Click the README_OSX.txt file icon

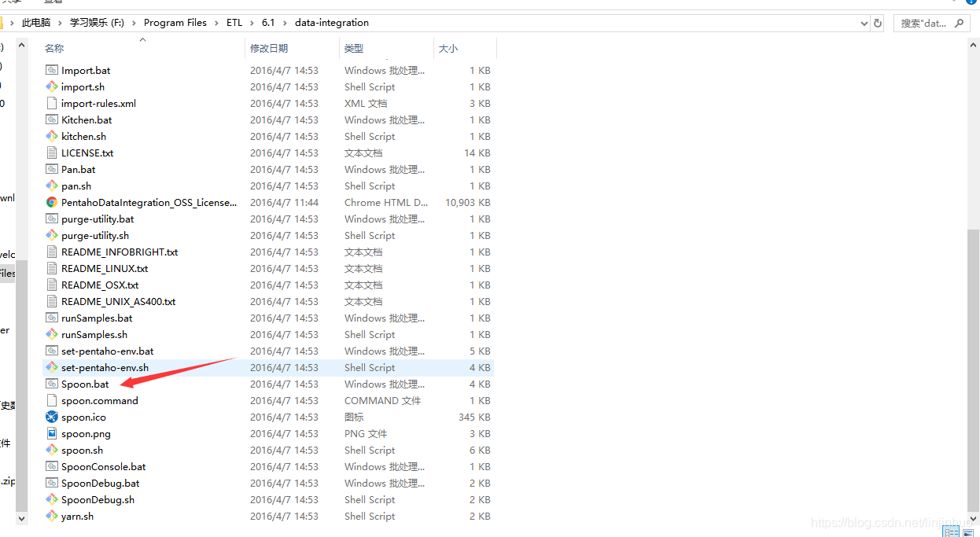[x=52, y=285]
